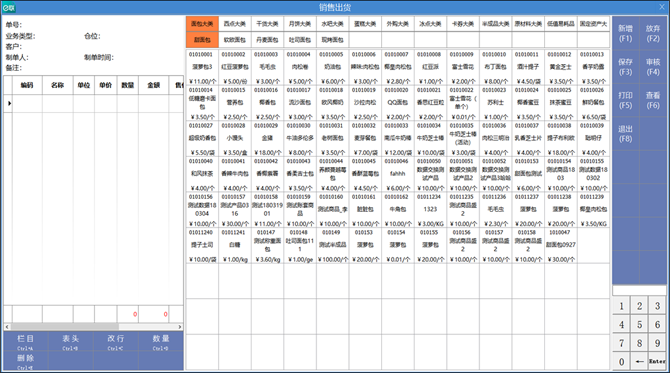Click the left arrow of horizontal scrollbar

[7, 327]
